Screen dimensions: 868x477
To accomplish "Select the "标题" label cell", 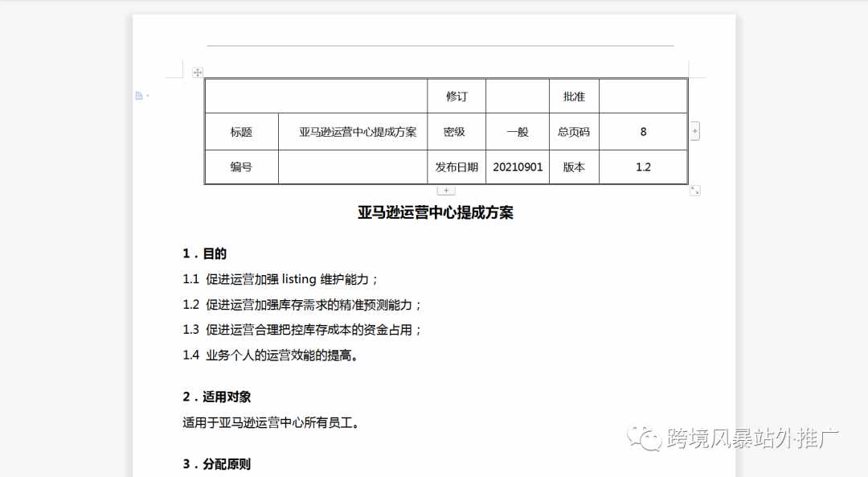I will pos(241,132).
